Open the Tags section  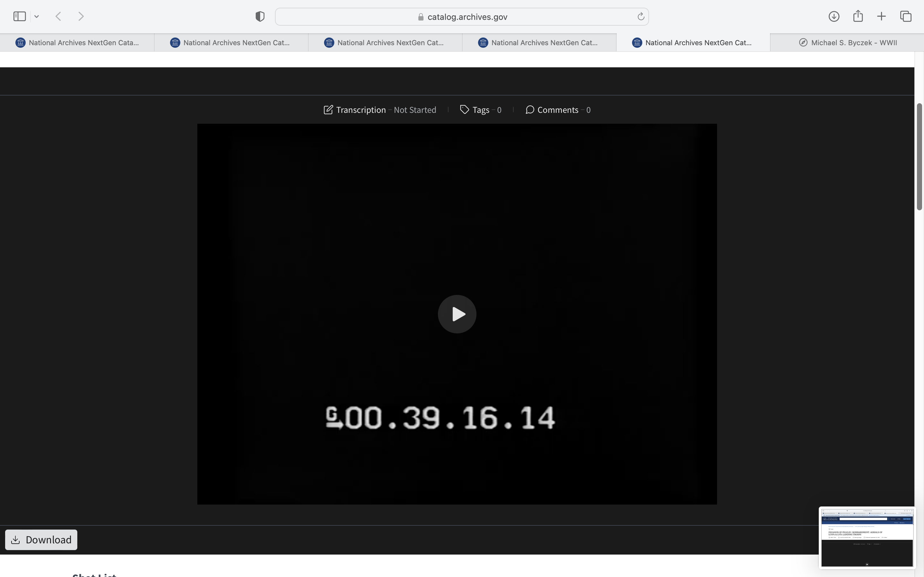click(480, 110)
